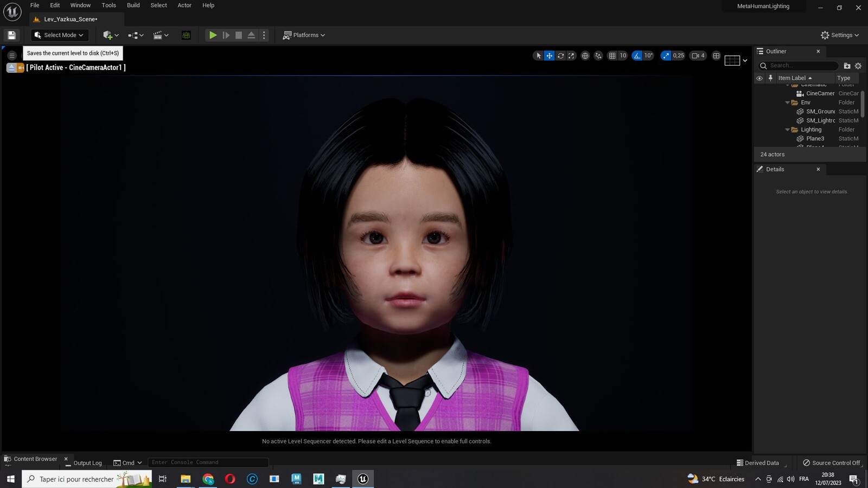Toggle rotation snap angle icon

click(x=637, y=55)
